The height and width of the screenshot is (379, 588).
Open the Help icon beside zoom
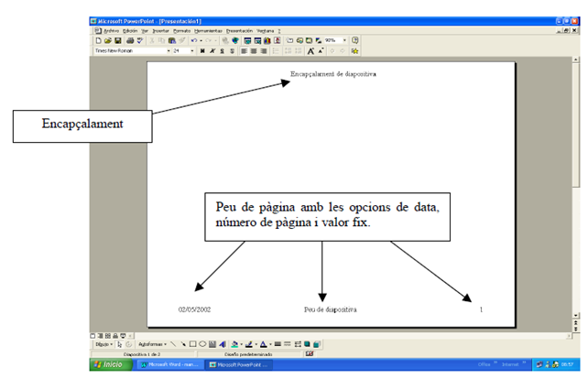[354, 40]
